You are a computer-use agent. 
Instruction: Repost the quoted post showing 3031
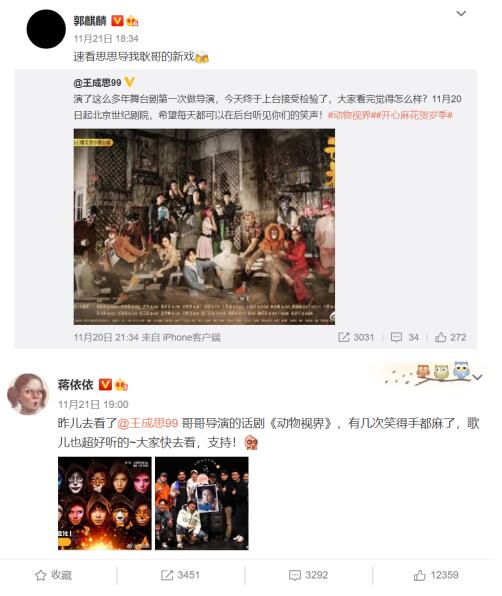(x=356, y=337)
